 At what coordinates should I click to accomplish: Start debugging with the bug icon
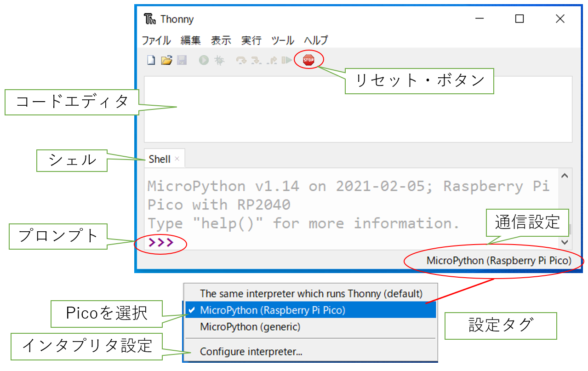tap(219, 60)
